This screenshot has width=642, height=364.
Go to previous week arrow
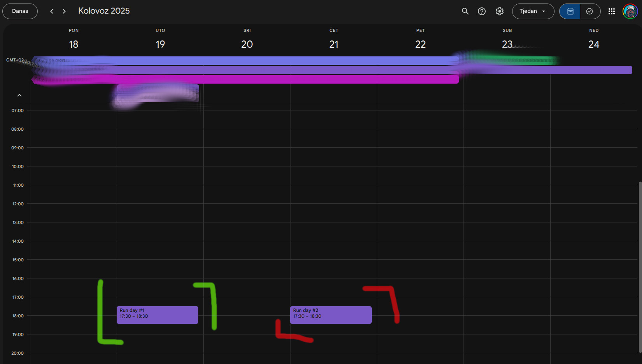point(52,11)
